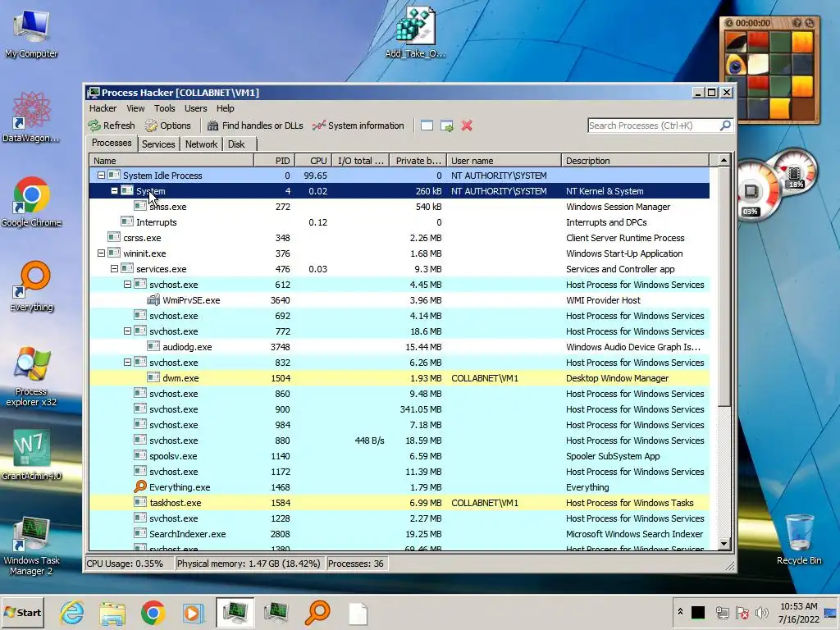This screenshot has height=630, width=840.
Task: Click the volume speaker tray icon
Action: (761, 612)
